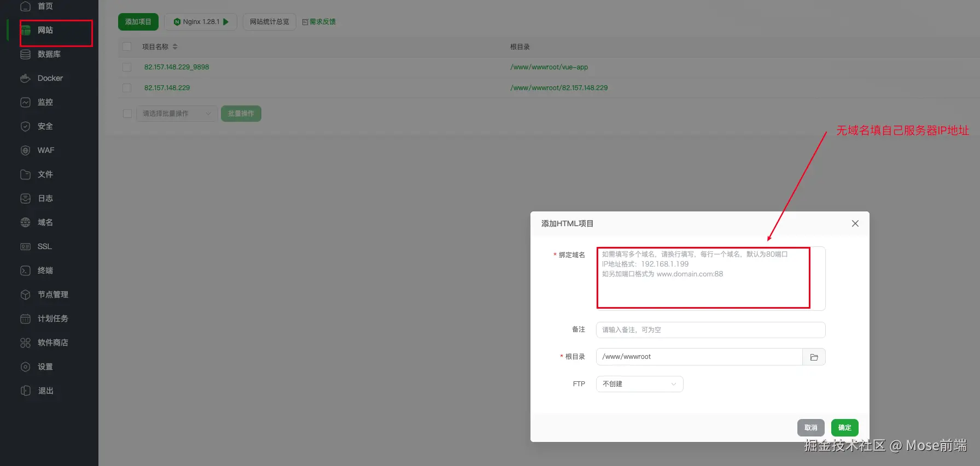Image resolution: width=980 pixels, height=466 pixels.
Task: Toggle the select-all checkbox in table header
Action: point(127,46)
